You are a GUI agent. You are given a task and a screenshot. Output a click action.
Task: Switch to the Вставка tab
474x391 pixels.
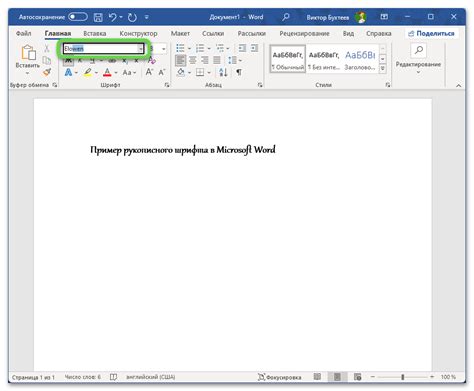[x=95, y=33]
